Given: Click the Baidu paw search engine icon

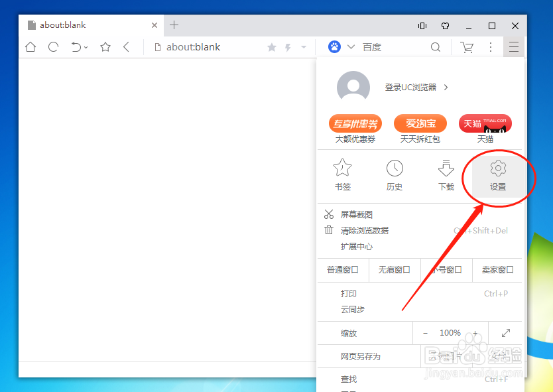Looking at the screenshot, I should [x=334, y=46].
